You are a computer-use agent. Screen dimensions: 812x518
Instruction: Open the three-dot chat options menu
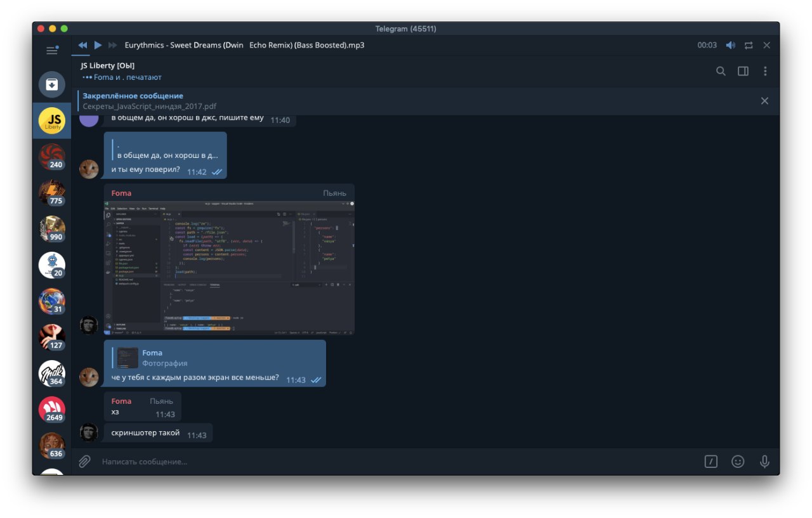[765, 71]
